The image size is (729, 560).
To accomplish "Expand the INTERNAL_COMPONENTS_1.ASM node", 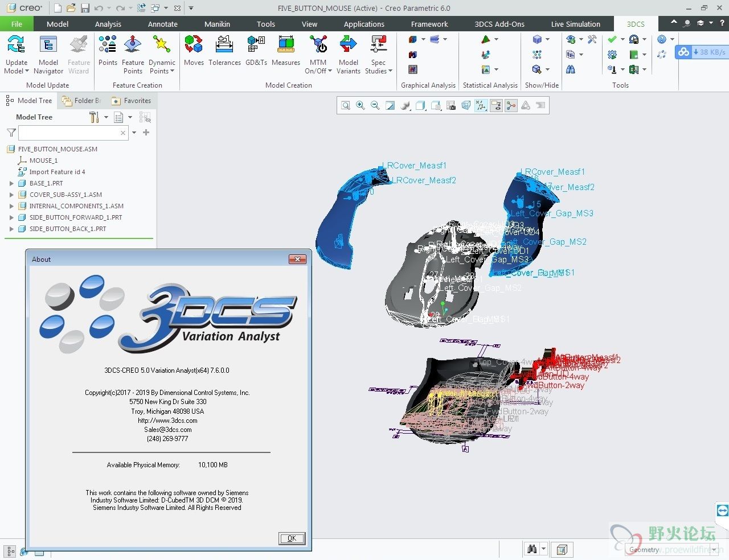I will [x=11, y=206].
